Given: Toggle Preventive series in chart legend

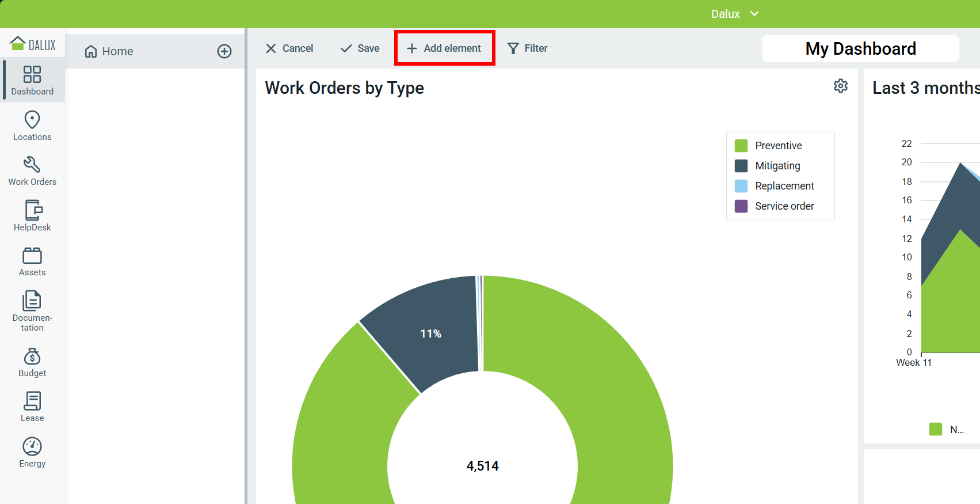Looking at the screenshot, I should click(778, 146).
